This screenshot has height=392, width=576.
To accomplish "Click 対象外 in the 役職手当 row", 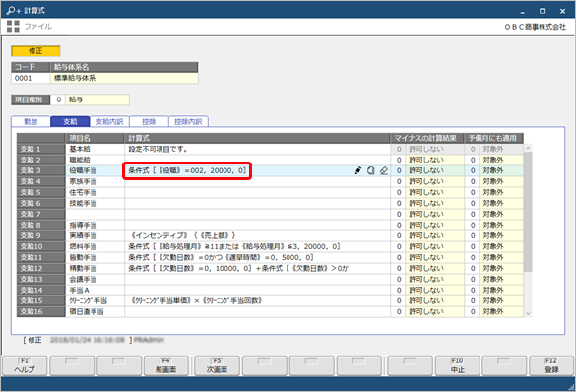I will 501,170.
